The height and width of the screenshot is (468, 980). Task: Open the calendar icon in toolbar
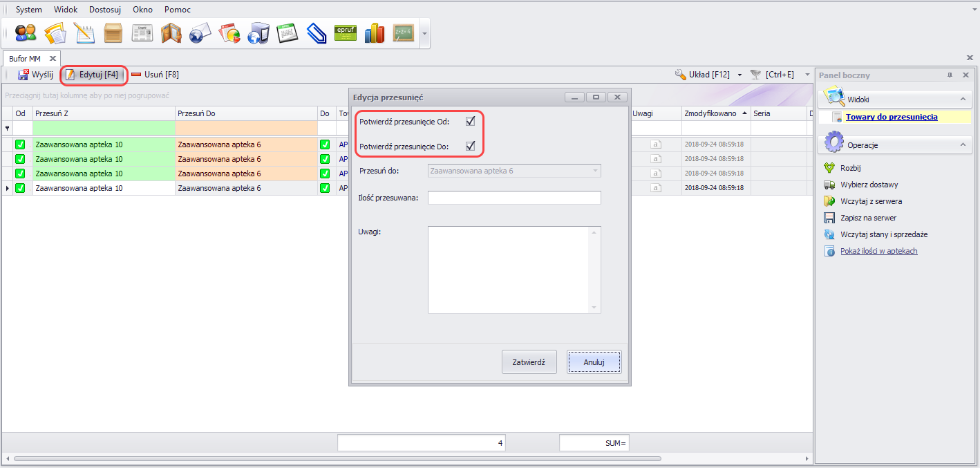coord(287,33)
